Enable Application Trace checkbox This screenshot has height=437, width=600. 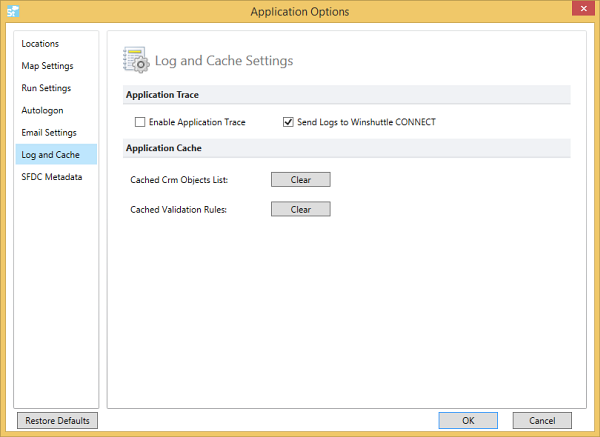coord(140,122)
